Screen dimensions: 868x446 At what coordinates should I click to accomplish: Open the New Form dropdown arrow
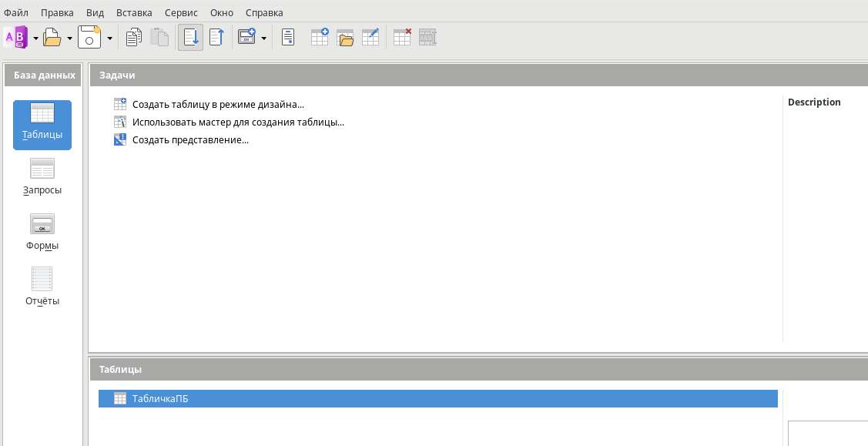(263, 39)
